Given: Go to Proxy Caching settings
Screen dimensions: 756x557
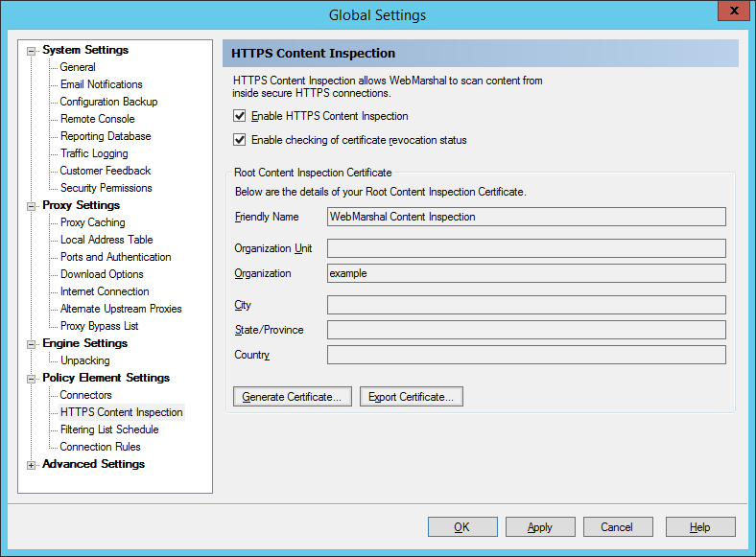Looking at the screenshot, I should tap(92, 222).
